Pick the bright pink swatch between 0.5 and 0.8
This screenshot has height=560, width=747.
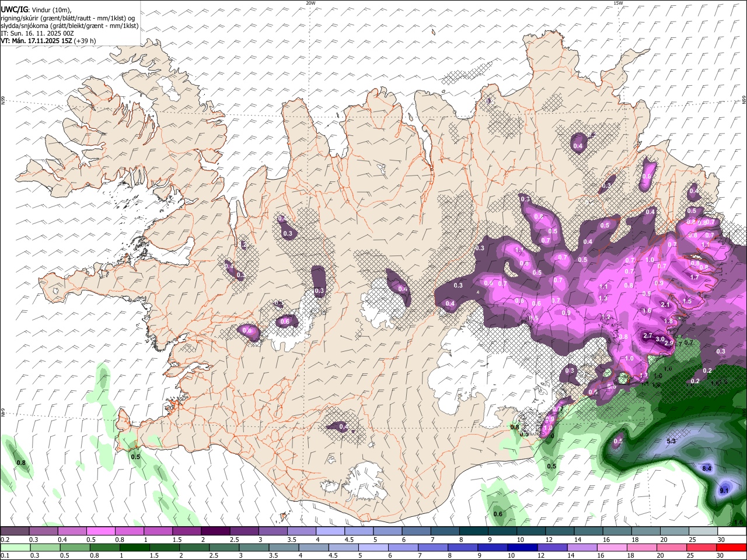coord(100,531)
